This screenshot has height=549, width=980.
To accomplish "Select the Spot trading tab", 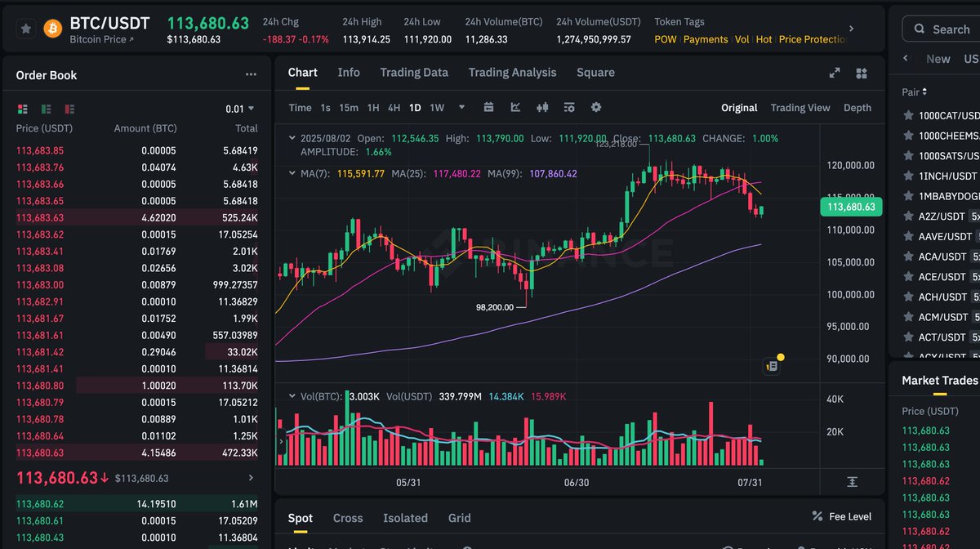I will pyautogui.click(x=301, y=518).
